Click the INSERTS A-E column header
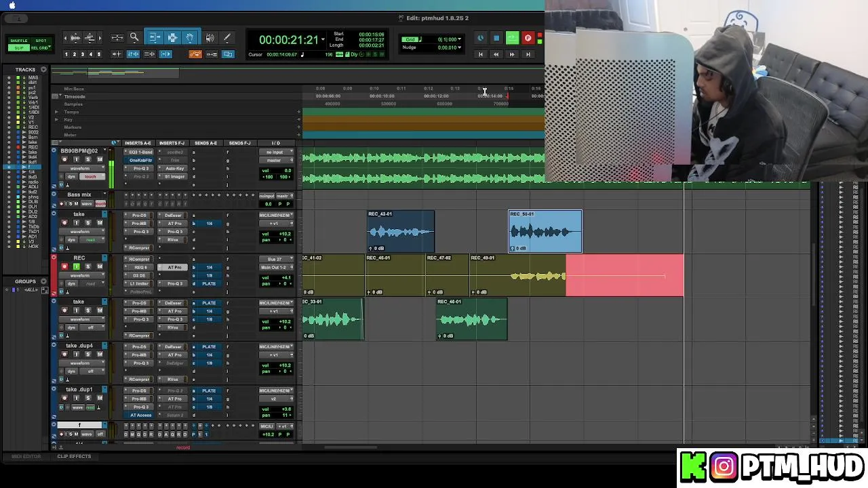868x488 pixels. [x=138, y=143]
